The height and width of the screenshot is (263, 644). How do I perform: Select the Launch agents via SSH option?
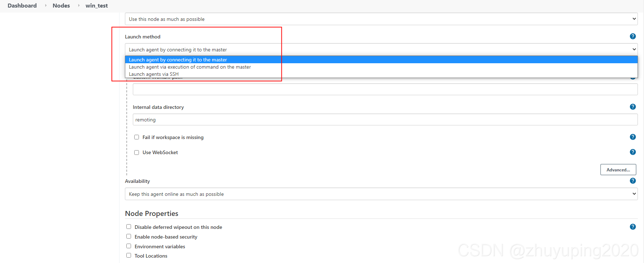click(x=381, y=74)
